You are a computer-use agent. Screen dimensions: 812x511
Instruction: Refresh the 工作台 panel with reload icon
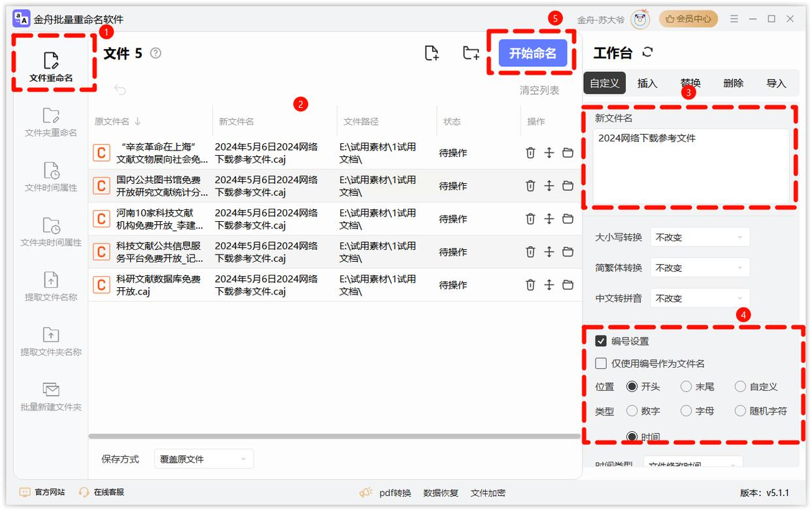coord(648,52)
